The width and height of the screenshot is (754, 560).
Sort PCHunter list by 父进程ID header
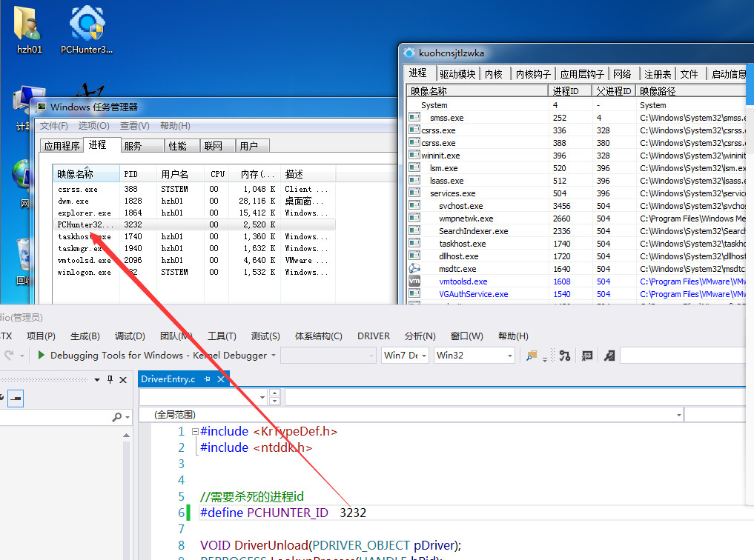614,91
